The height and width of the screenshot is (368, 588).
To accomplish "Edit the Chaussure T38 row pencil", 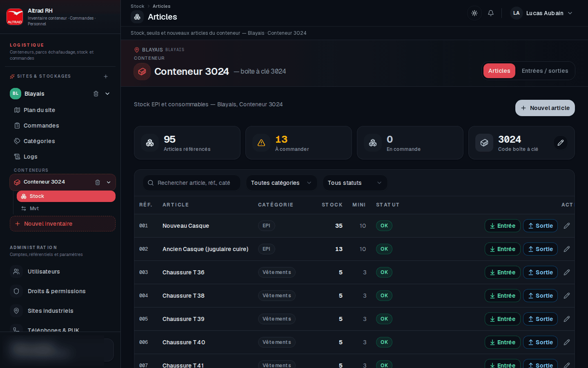I will click(567, 296).
